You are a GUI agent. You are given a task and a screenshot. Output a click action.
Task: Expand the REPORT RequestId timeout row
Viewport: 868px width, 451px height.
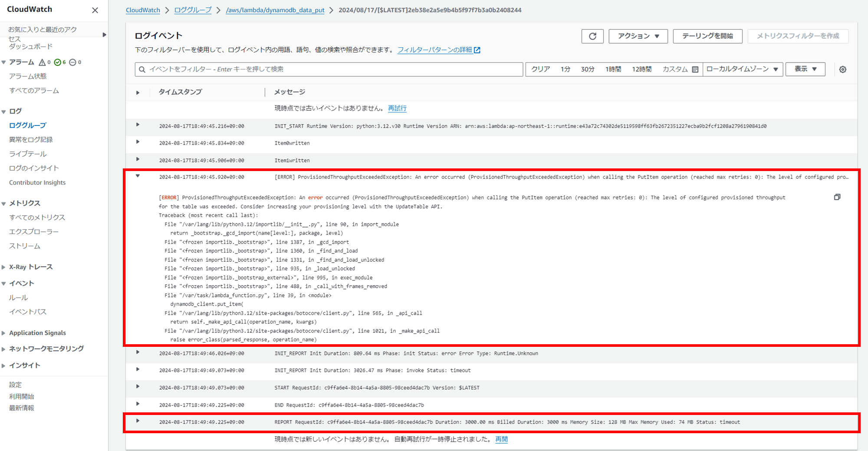pos(138,421)
